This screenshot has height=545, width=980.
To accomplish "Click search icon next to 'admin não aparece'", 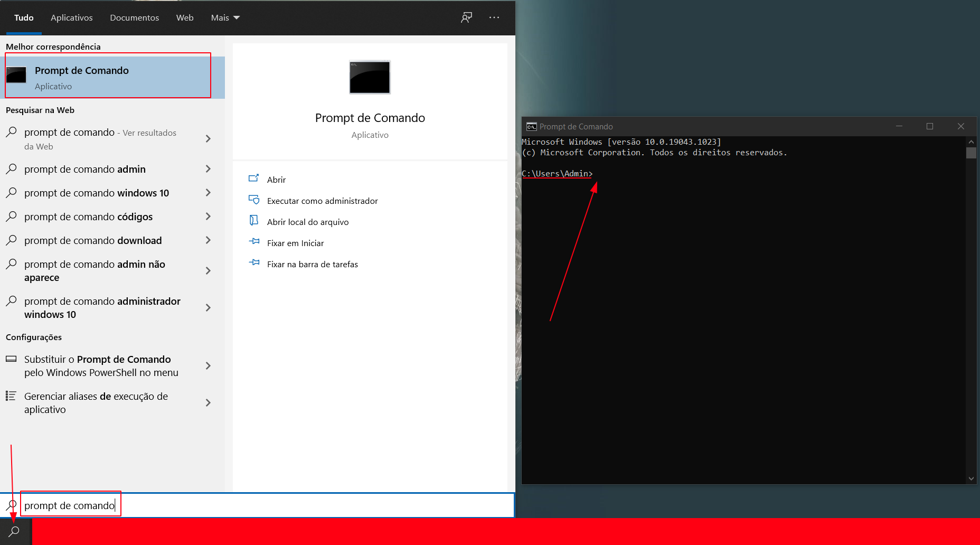I will coord(11,264).
